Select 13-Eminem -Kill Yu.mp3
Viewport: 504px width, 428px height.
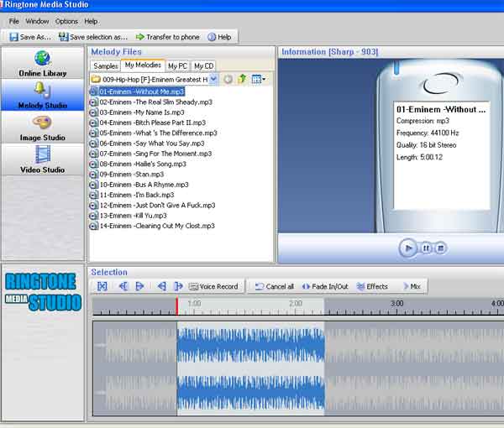[x=129, y=216]
